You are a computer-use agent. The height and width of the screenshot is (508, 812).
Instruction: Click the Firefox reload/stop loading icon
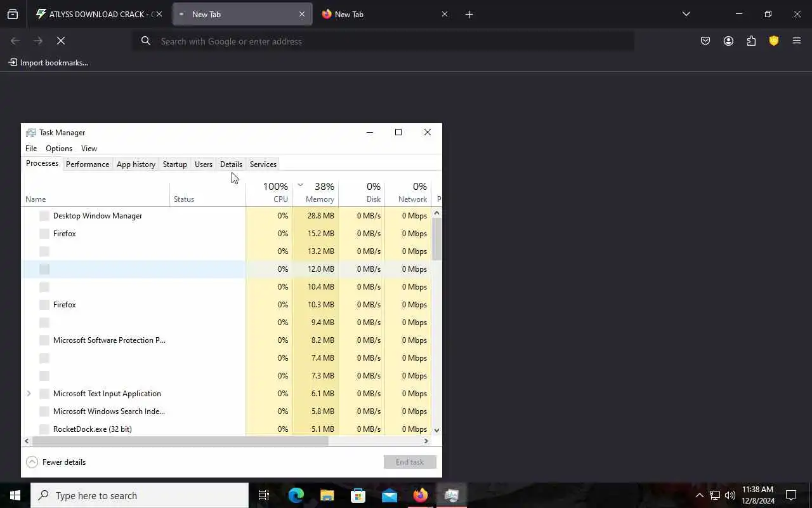pos(61,41)
